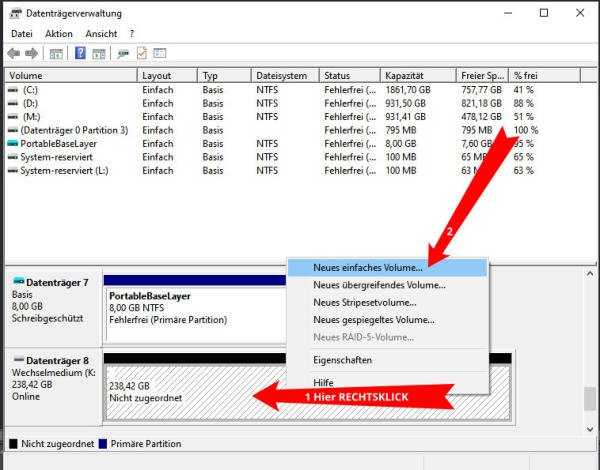This screenshot has width=600, height=470.
Task: Click the black Nicht zugeordnet legend swatch
Action: pyautogui.click(x=13, y=444)
